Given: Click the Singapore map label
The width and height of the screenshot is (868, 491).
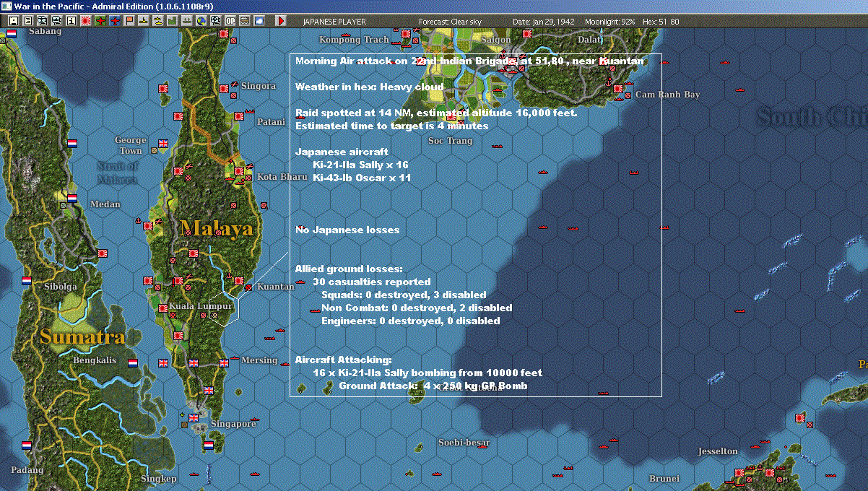Looking at the screenshot, I should (x=233, y=424).
